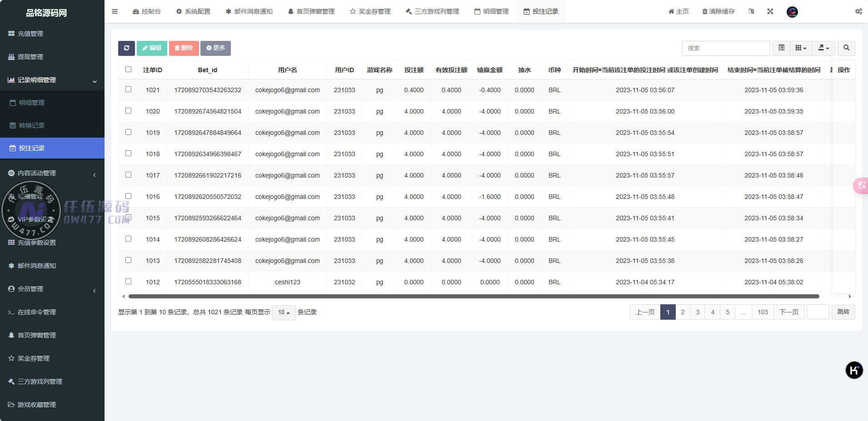The height and width of the screenshot is (421, 868).
Task: Go to page 103 in pagination
Action: 763,312
